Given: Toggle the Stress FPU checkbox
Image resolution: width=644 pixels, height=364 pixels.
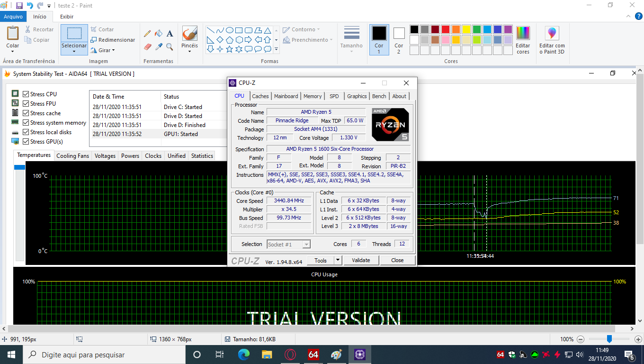Looking at the screenshot, I should click(x=26, y=103).
